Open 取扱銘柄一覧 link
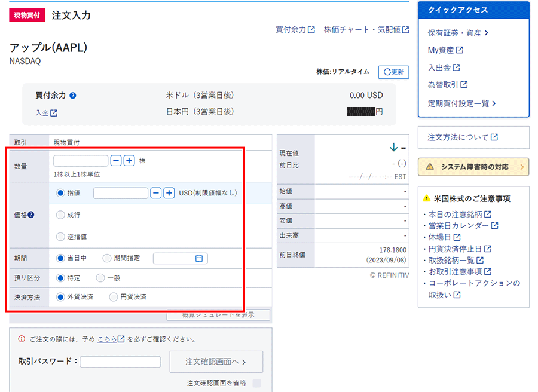Viewport: 538px width, 392px height. (x=456, y=260)
